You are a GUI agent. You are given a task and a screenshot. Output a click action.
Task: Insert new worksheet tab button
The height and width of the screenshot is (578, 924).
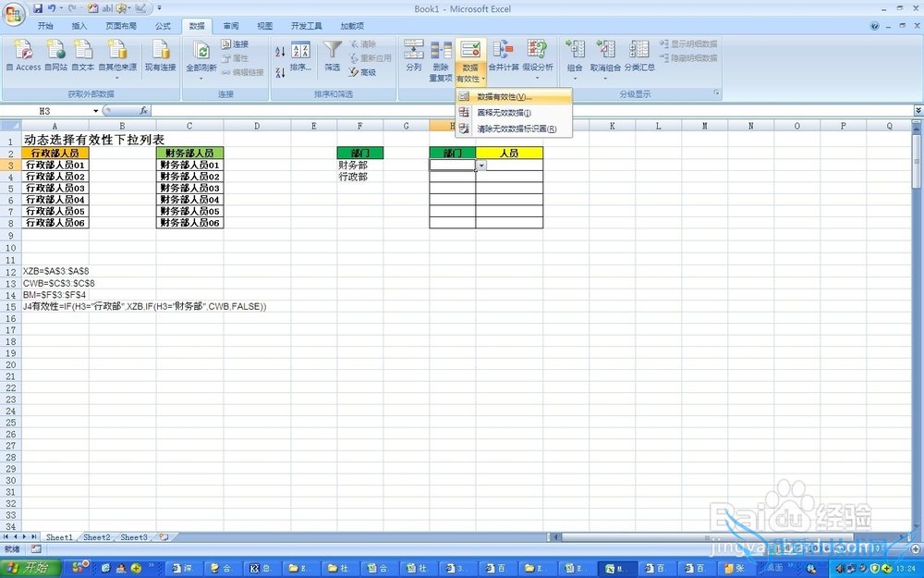point(164,537)
